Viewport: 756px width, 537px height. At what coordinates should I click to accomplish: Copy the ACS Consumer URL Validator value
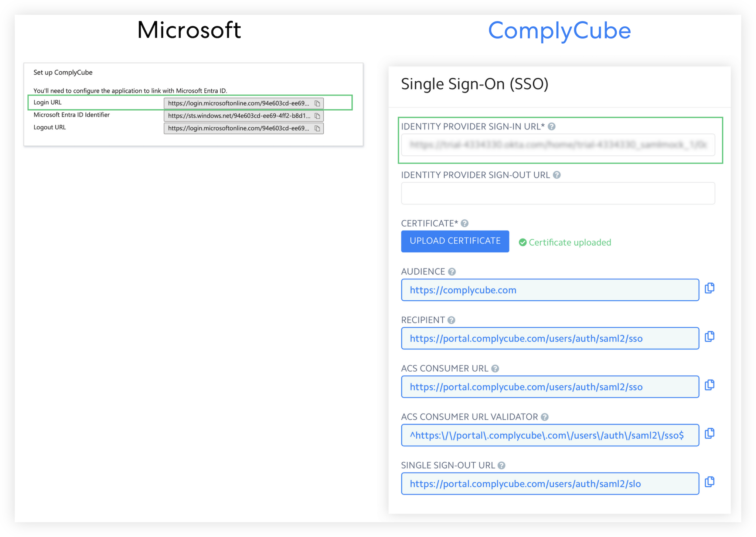pyautogui.click(x=709, y=433)
